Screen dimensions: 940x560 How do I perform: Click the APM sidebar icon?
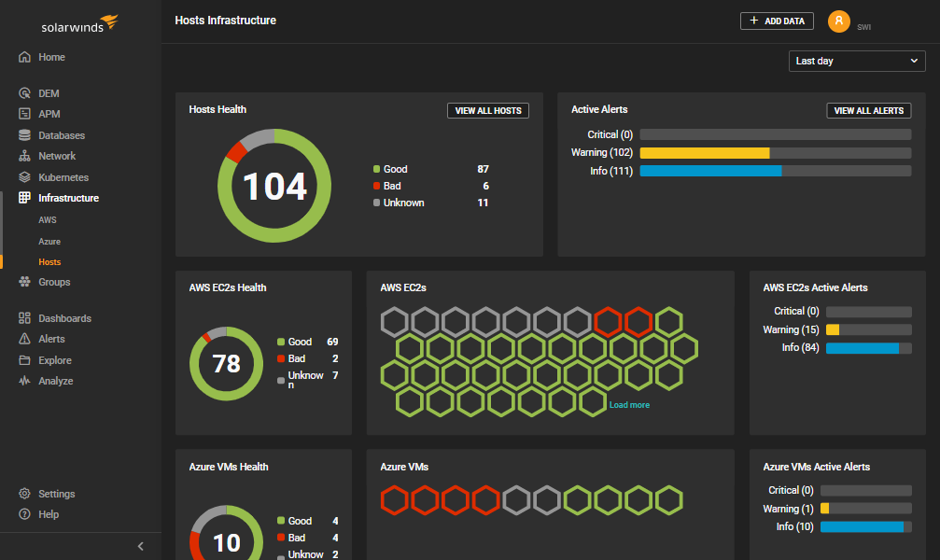(24, 114)
